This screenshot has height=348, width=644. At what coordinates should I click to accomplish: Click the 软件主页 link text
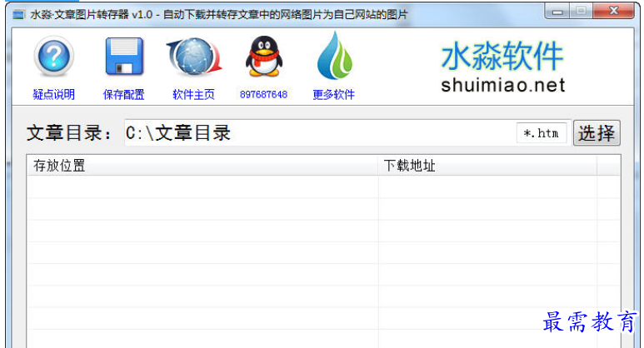pos(194,94)
